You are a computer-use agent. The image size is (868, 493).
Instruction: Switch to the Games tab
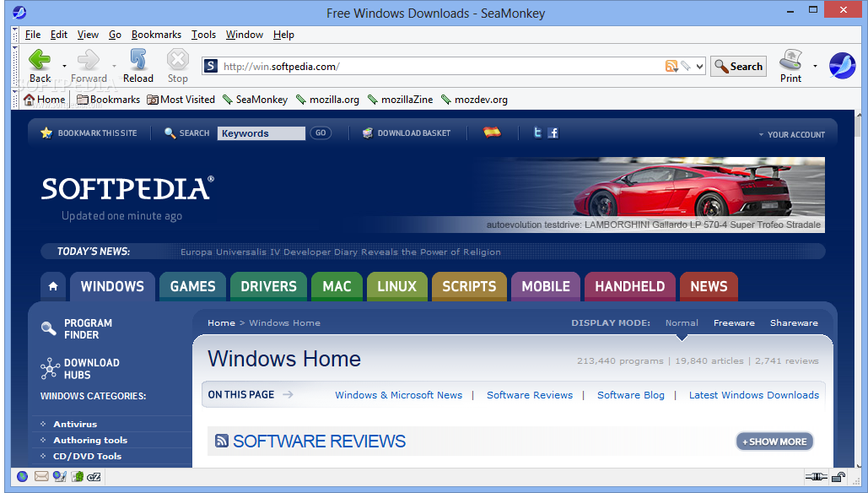[192, 286]
